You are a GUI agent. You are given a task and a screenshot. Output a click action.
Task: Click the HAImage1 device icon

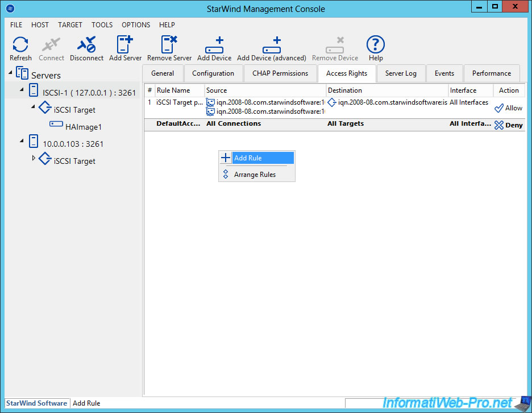[x=56, y=124]
